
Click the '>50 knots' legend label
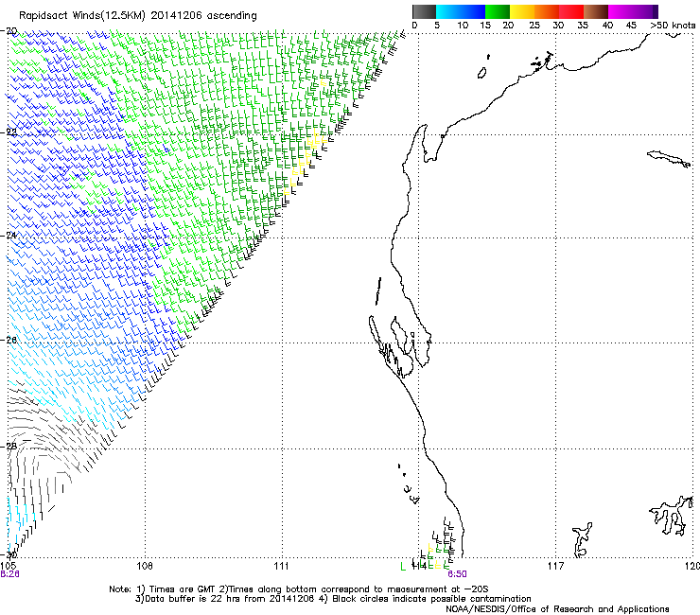[x=673, y=26]
